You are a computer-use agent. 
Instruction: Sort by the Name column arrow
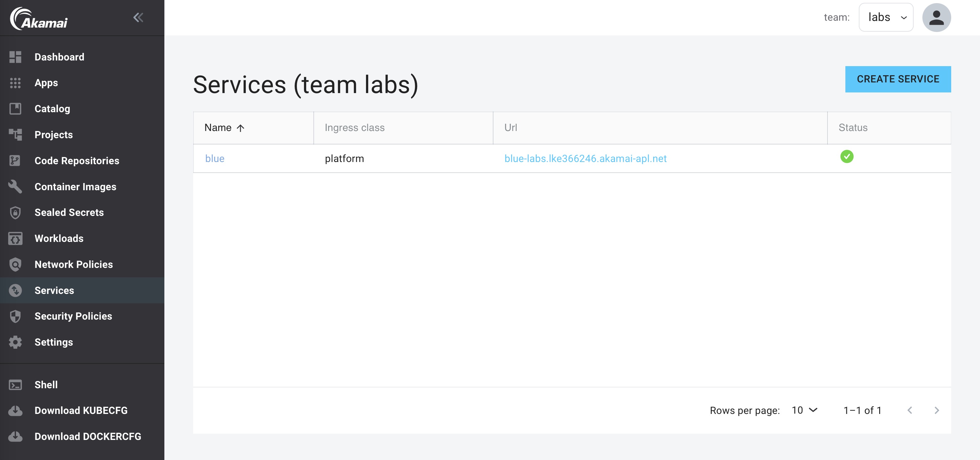(240, 128)
